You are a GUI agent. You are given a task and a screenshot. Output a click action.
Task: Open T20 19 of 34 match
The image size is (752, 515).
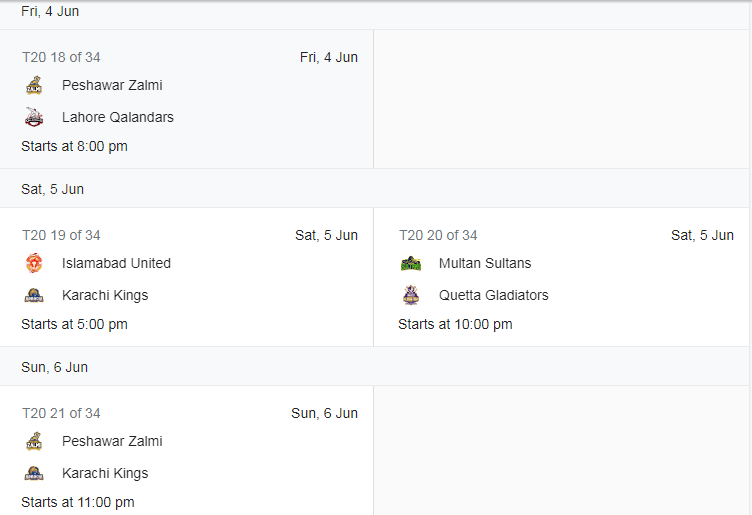[187, 277]
